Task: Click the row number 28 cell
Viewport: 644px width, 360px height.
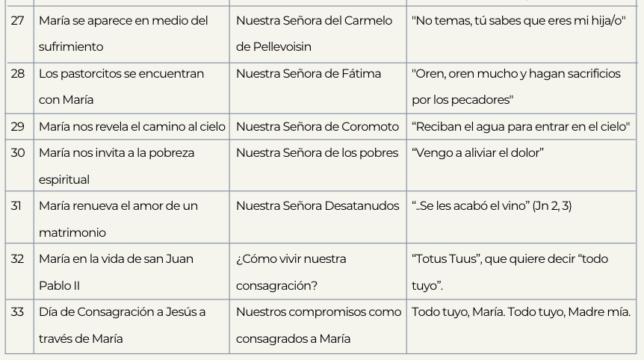Action: tap(18, 74)
